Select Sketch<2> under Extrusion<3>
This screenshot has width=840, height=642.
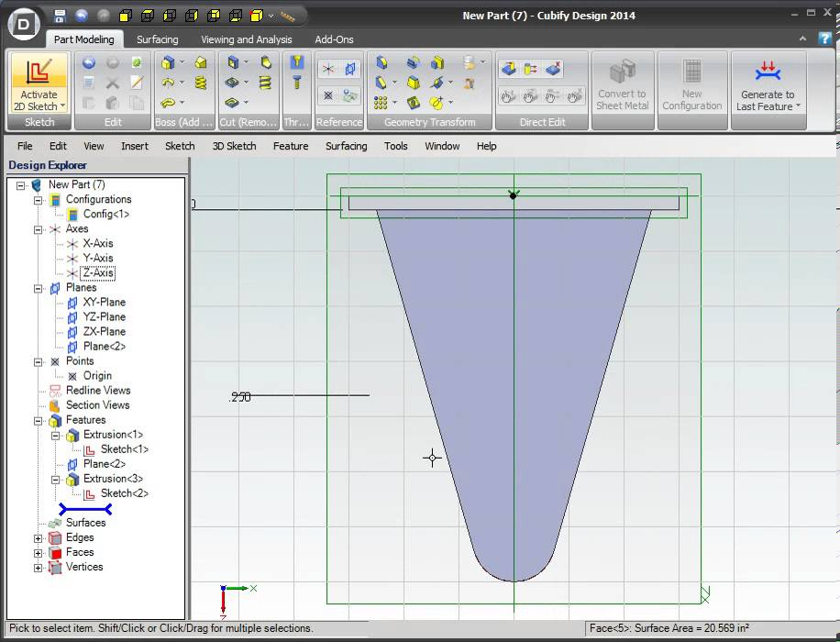click(x=125, y=493)
